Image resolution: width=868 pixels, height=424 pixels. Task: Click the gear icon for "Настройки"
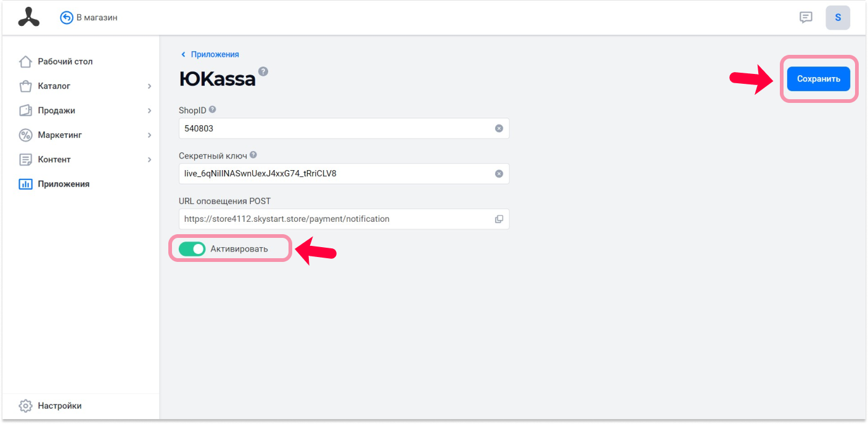[25, 406]
